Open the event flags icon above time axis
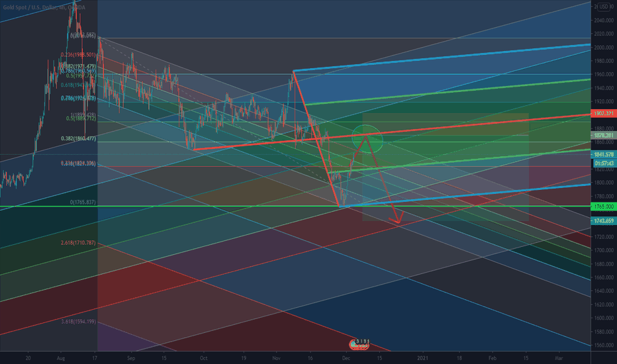The image size is (617, 364). [x=359, y=345]
